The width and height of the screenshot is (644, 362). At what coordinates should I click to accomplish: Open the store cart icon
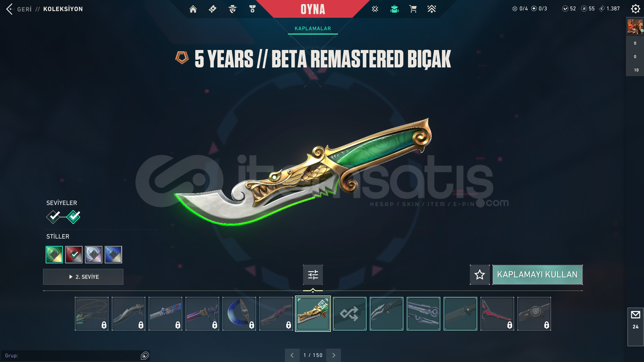pyautogui.click(x=413, y=9)
